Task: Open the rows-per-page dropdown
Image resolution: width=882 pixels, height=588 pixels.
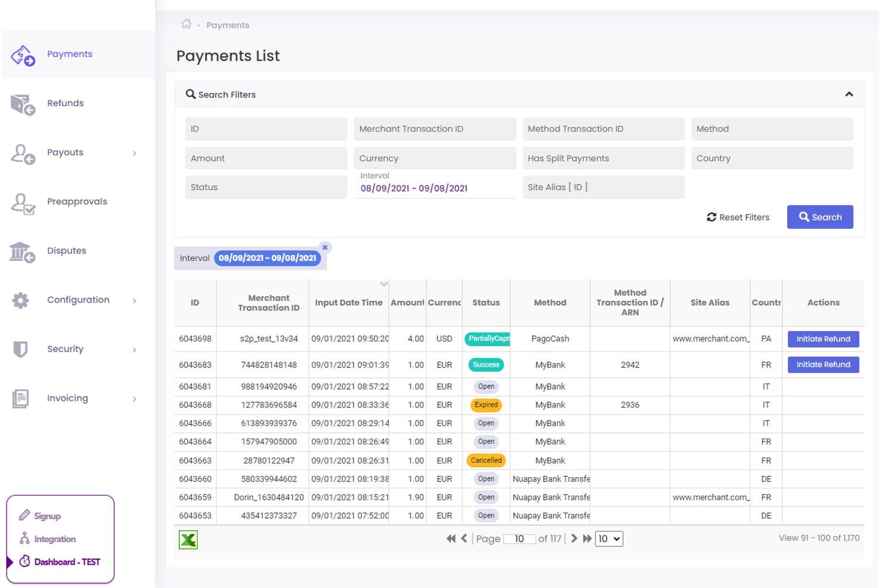Action: [609, 539]
